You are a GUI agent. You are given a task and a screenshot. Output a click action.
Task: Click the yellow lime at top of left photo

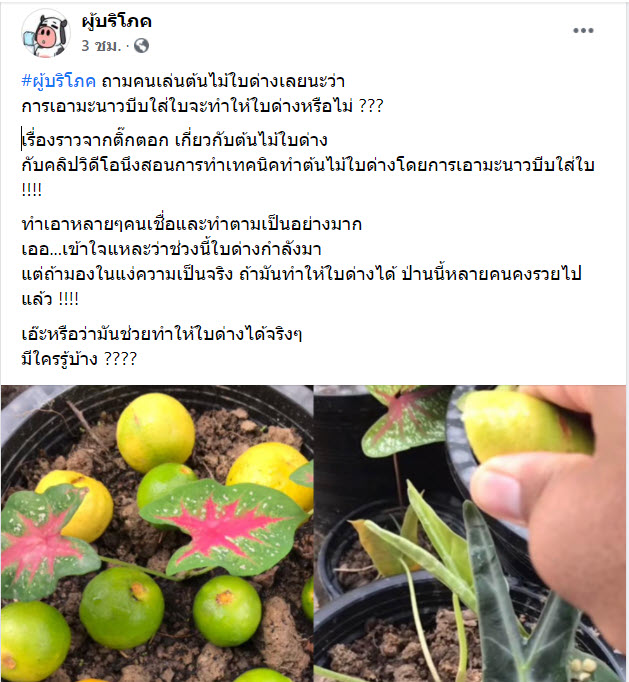click(x=155, y=432)
